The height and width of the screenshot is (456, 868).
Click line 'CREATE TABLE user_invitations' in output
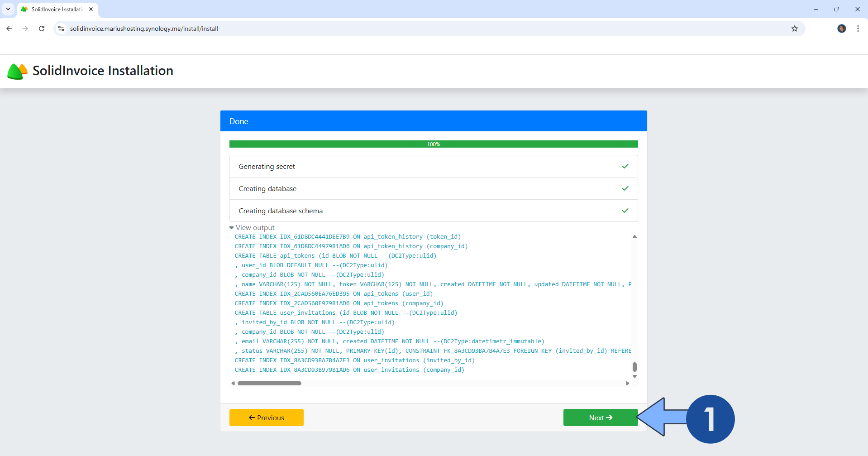pyautogui.click(x=346, y=313)
